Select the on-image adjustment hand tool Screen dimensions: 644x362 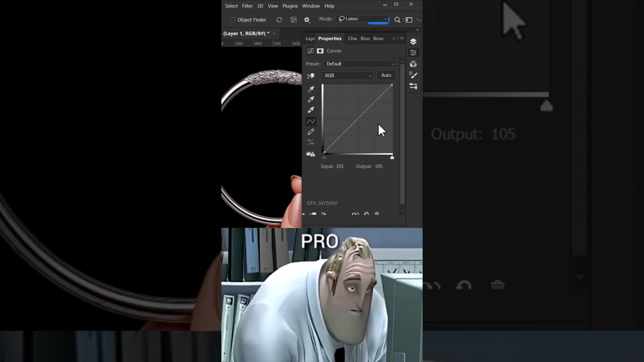311,76
